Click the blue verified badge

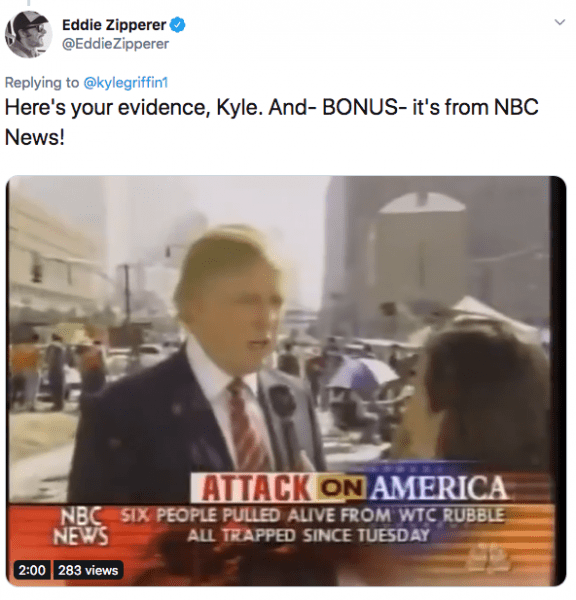pyautogui.click(x=178, y=25)
